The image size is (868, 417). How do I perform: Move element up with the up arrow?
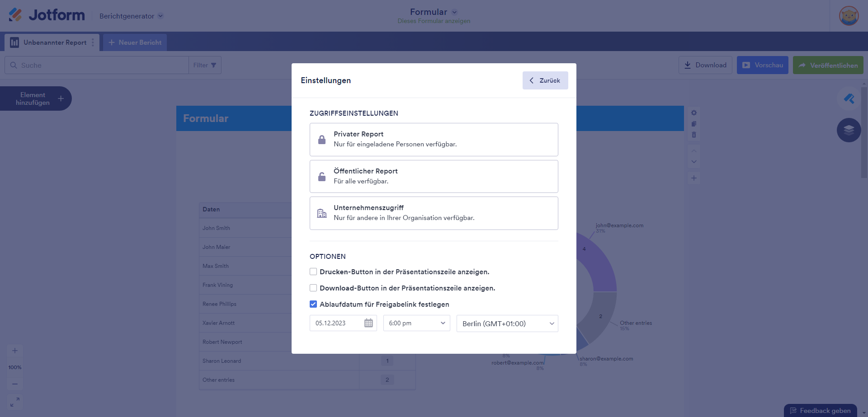pos(694,150)
